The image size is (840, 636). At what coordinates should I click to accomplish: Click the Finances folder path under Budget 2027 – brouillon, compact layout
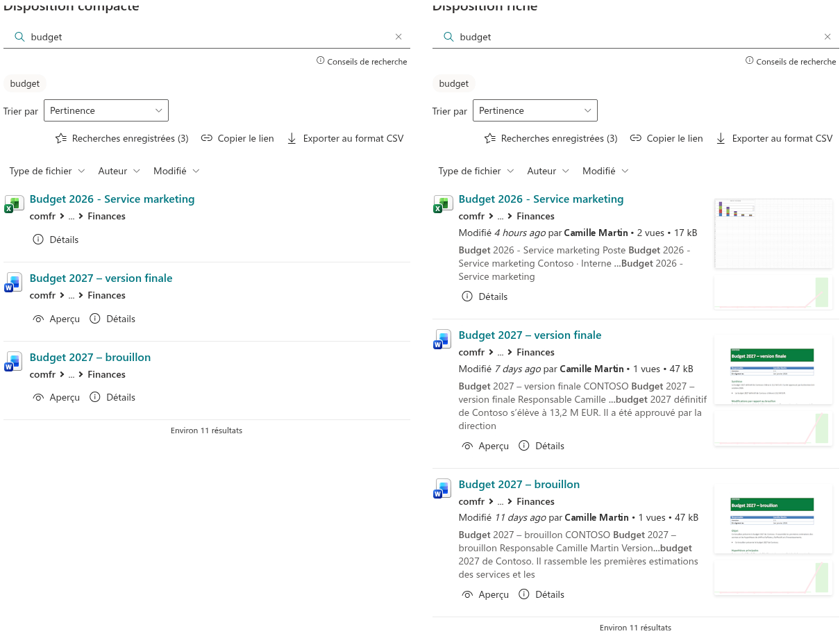click(107, 374)
